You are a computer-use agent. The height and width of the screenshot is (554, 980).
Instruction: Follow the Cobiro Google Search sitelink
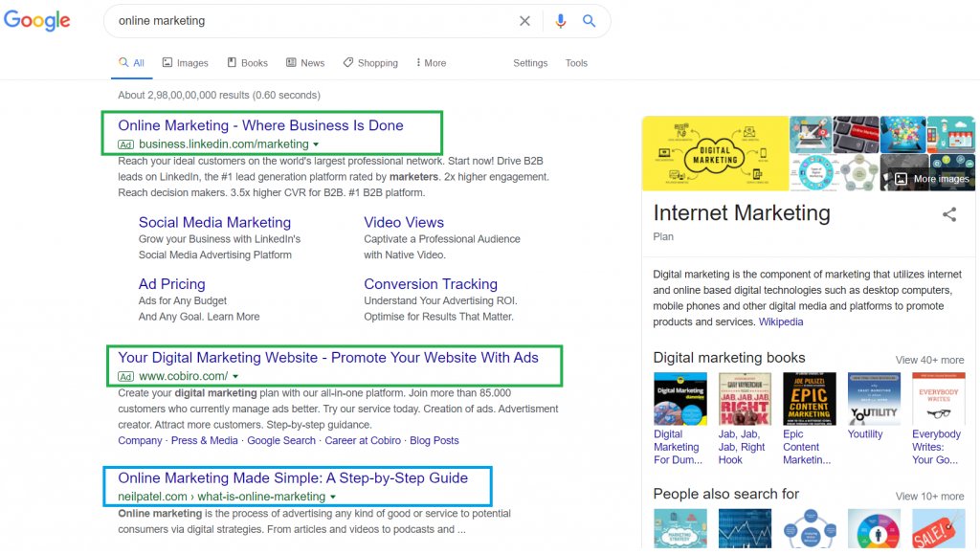pyautogui.click(x=281, y=441)
